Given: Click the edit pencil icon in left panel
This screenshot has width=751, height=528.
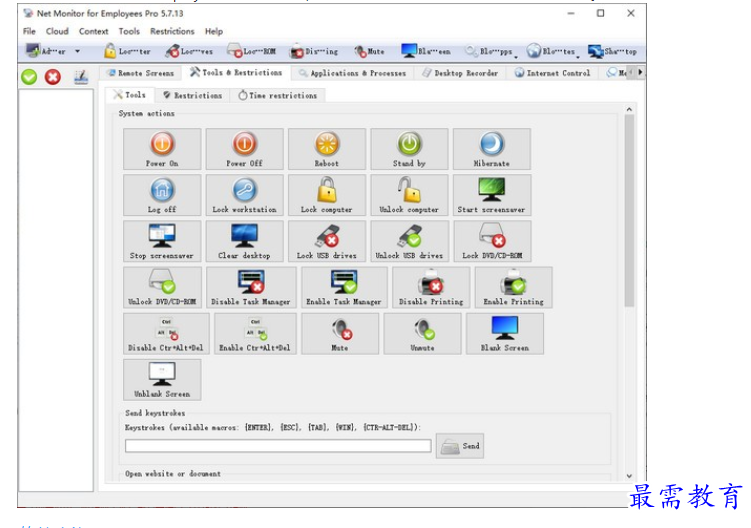Looking at the screenshot, I should click(x=81, y=77).
